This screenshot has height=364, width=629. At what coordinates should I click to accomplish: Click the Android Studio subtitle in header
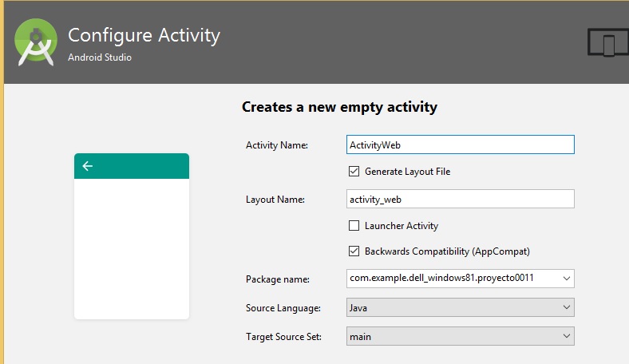click(100, 57)
